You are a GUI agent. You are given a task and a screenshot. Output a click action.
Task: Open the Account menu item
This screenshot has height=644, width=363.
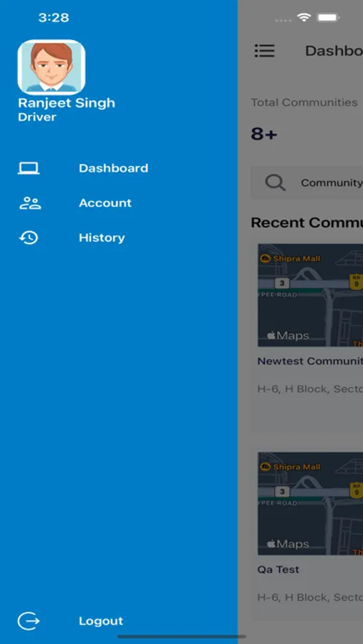click(105, 203)
